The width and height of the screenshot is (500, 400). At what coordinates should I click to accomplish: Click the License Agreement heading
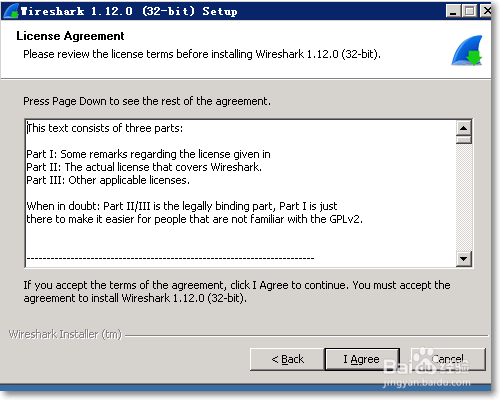point(70,36)
